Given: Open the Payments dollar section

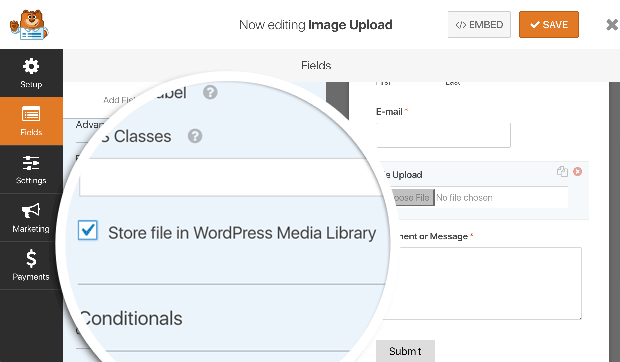Looking at the screenshot, I should (31, 265).
